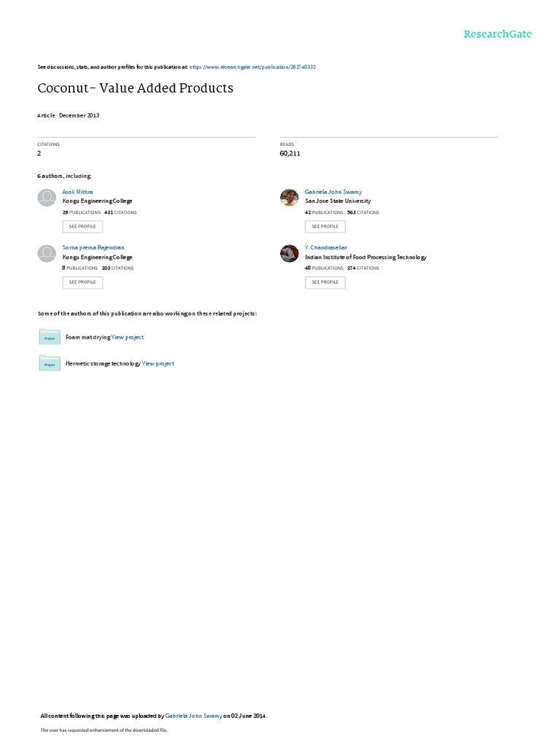Click See Profile button under V. Chandrasekar
Image resolution: width=560 pixels, height=747 pixels.
(325, 282)
